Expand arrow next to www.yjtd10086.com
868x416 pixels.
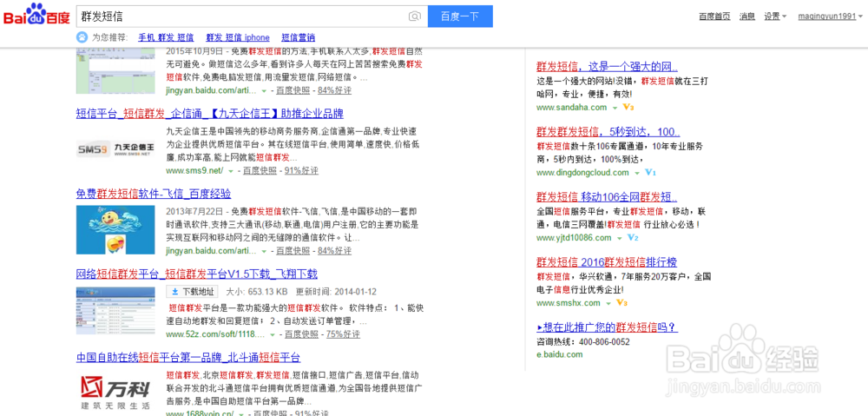coord(618,238)
